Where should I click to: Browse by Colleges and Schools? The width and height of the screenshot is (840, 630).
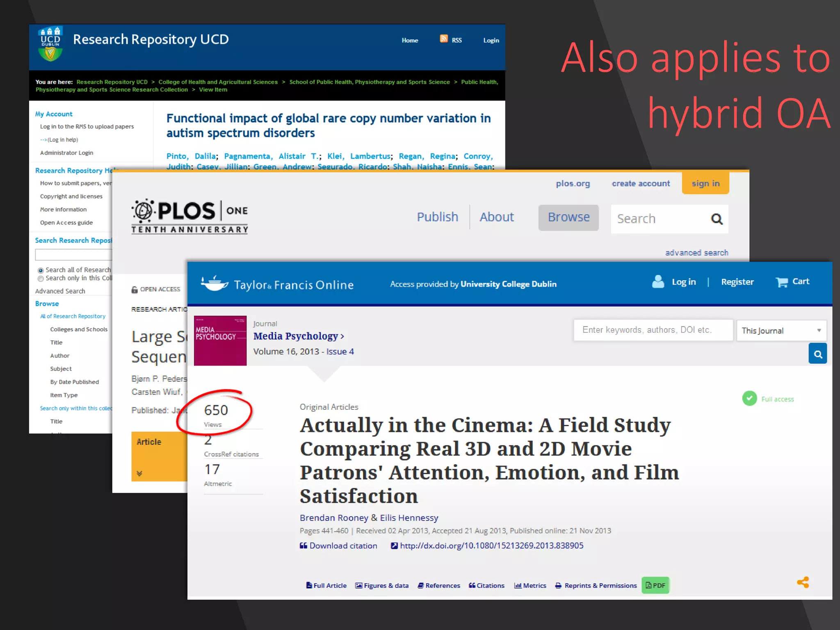pos(79,329)
